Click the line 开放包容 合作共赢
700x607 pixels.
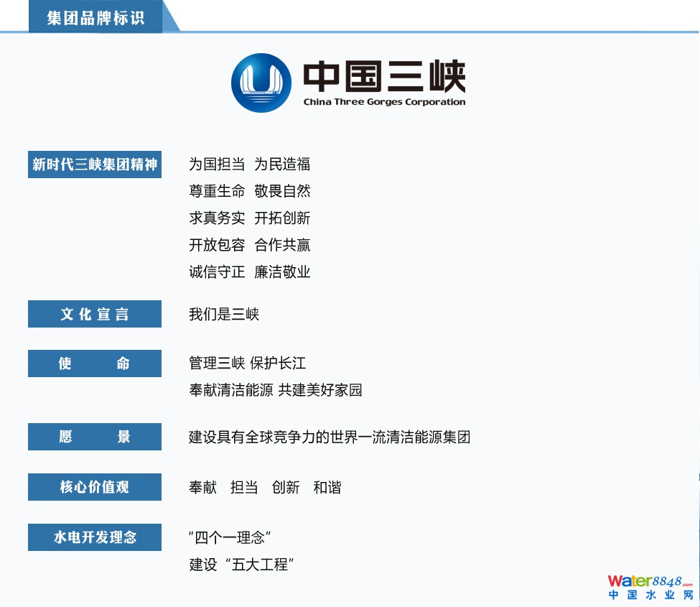tap(249, 245)
